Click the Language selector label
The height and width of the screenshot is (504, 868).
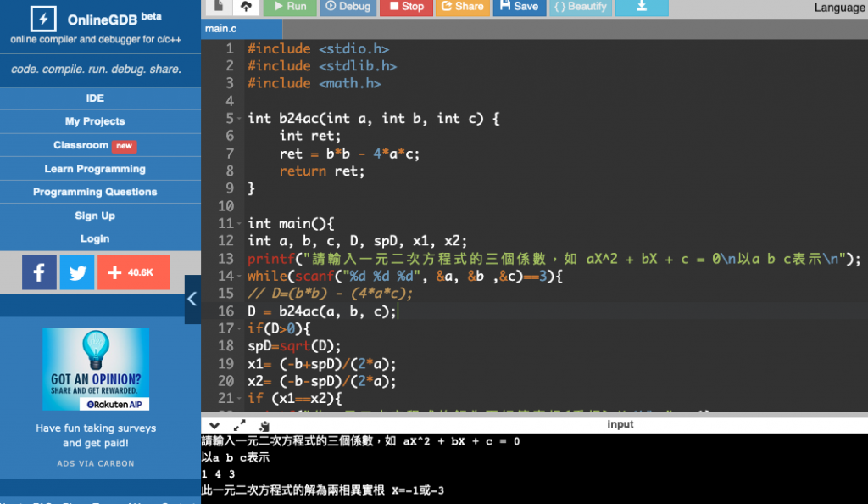pos(840,8)
